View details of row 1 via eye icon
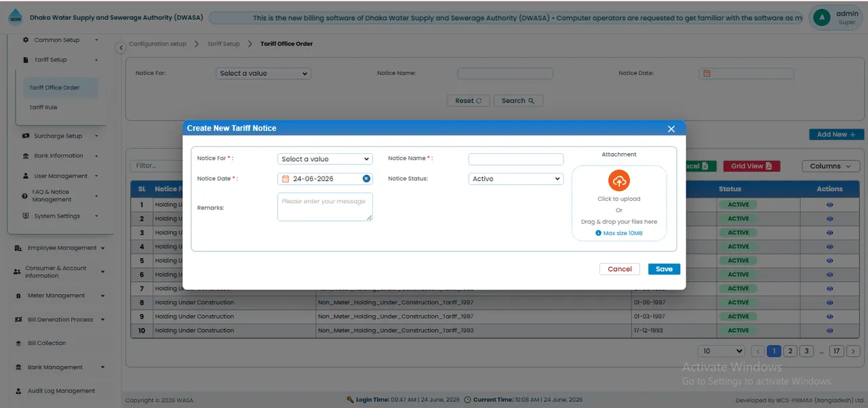This screenshot has height=408, width=868. point(830,205)
